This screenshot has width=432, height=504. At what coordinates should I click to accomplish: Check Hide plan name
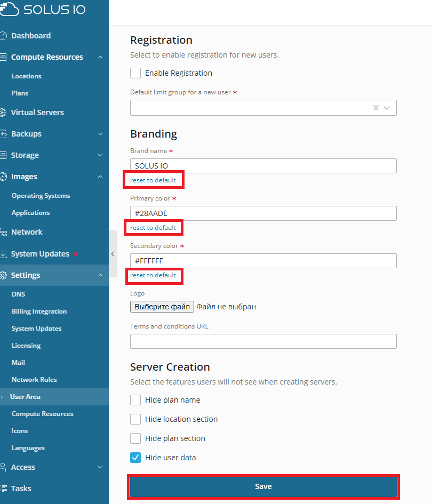click(135, 400)
